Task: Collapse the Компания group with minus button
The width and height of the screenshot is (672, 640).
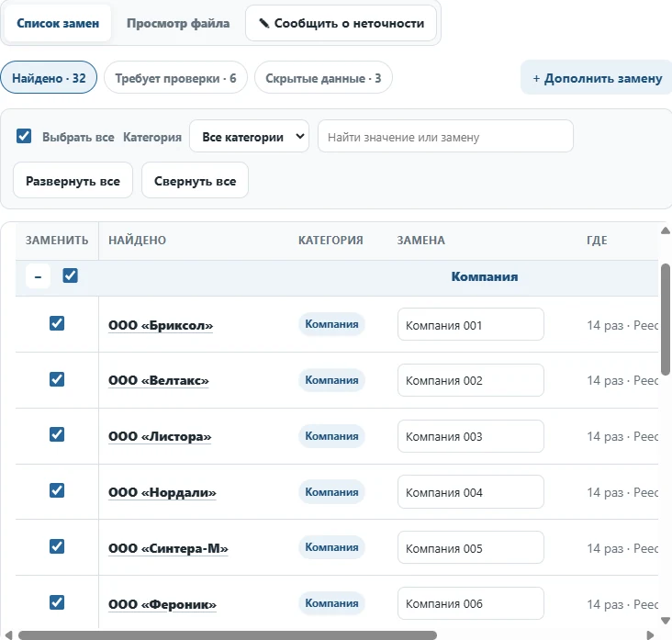Action: click(39, 276)
